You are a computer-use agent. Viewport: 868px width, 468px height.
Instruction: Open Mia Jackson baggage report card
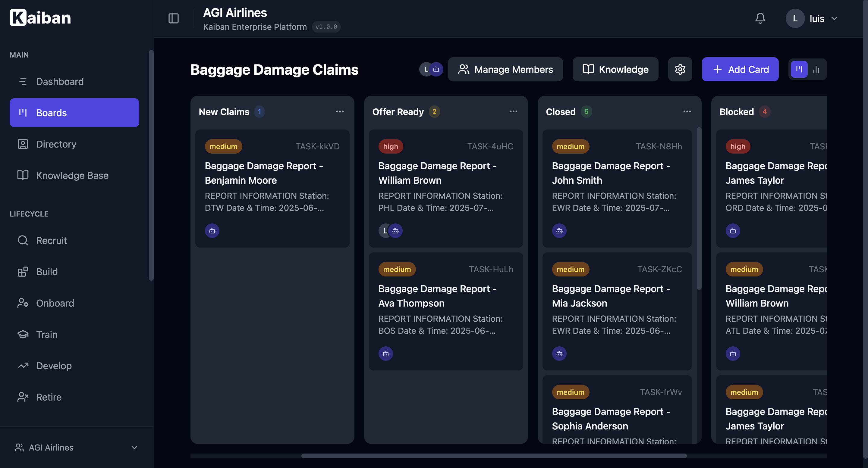point(617,312)
